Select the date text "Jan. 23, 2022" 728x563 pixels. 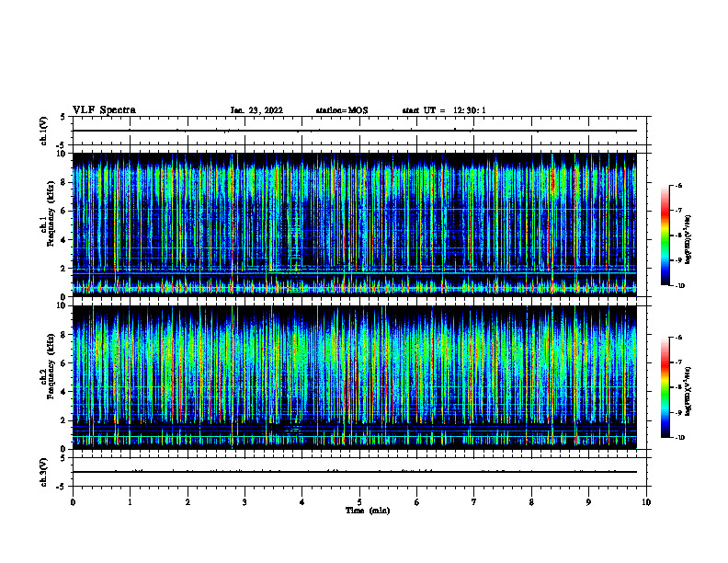[256, 110]
